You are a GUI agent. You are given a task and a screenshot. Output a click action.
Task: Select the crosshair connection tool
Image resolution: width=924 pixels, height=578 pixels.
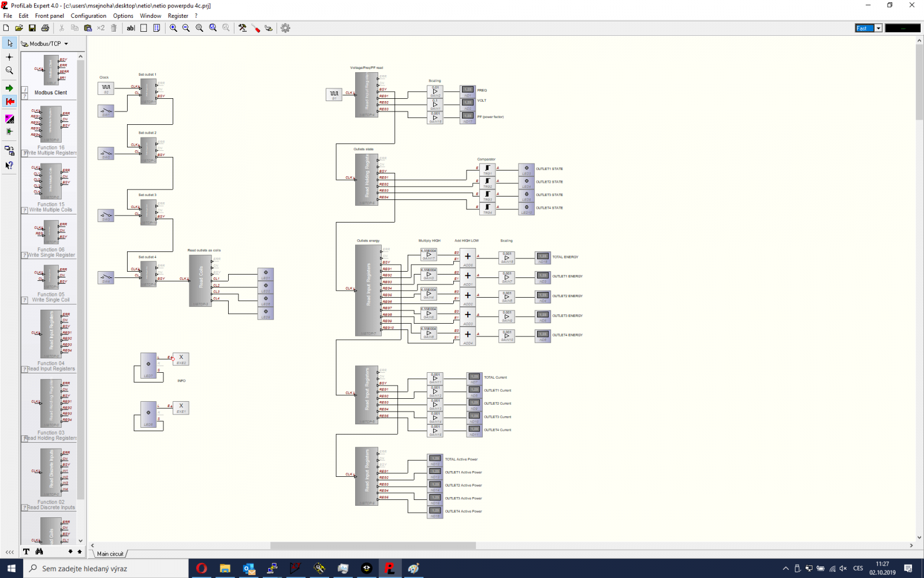click(x=9, y=57)
